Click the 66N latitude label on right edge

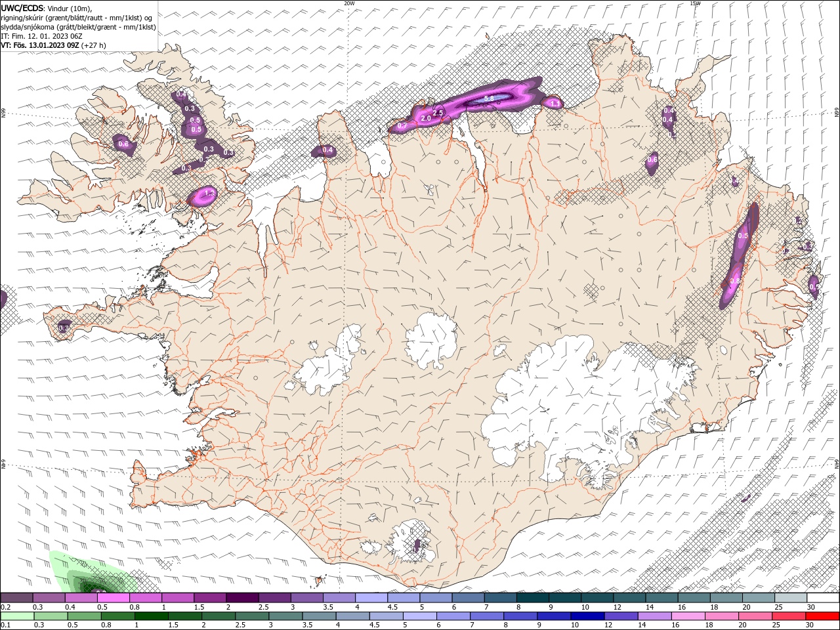(837, 113)
